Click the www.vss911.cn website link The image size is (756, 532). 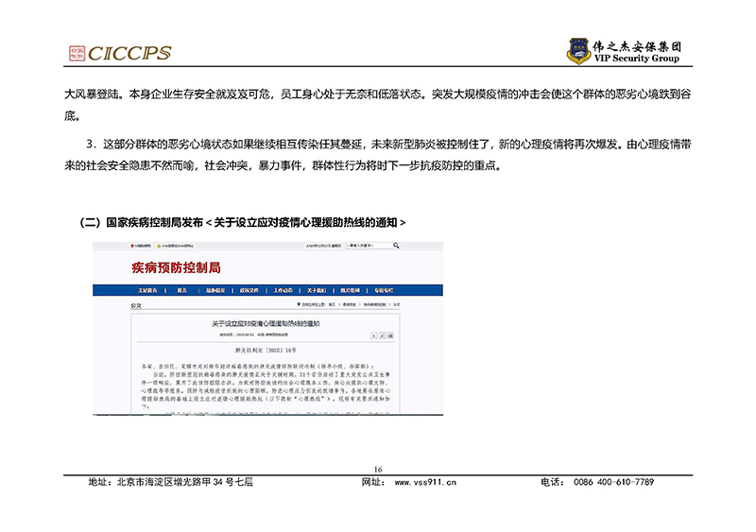425,482
